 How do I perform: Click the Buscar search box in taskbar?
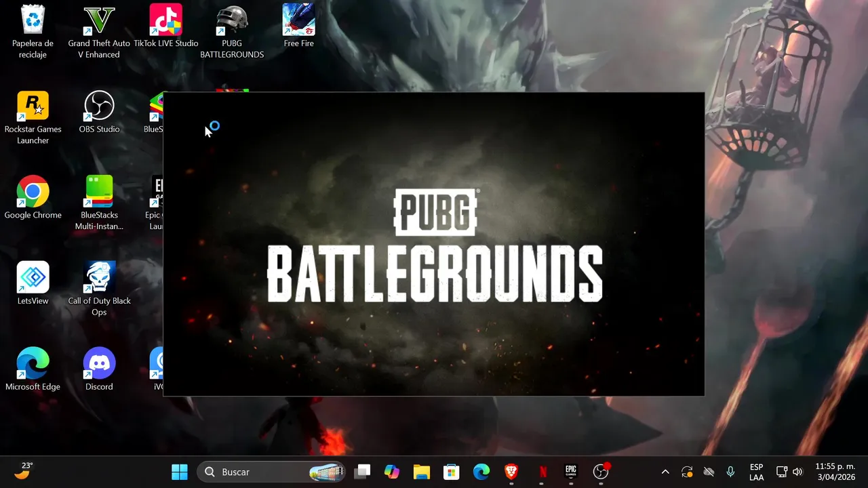(273, 472)
